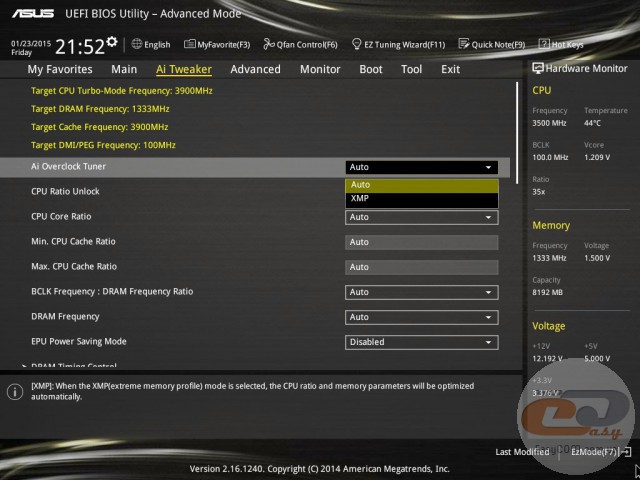
Task: Show Hot Keys help icon
Action: (x=544, y=44)
